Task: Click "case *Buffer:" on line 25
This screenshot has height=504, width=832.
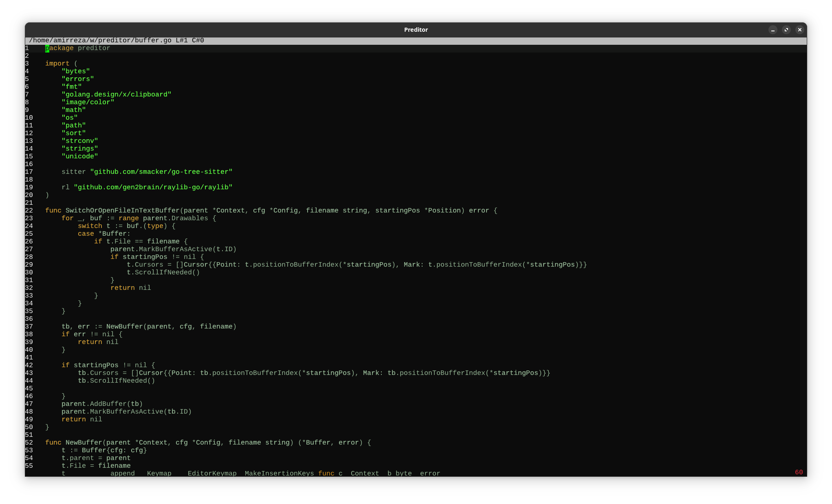Action: [x=104, y=234]
